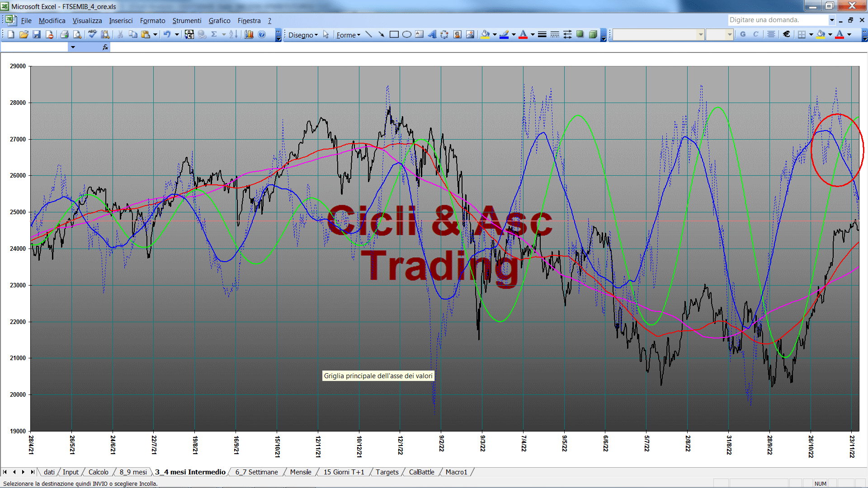Toggle italic with the C button
Image resolution: width=868 pixels, height=488 pixels.
coord(755,34)
